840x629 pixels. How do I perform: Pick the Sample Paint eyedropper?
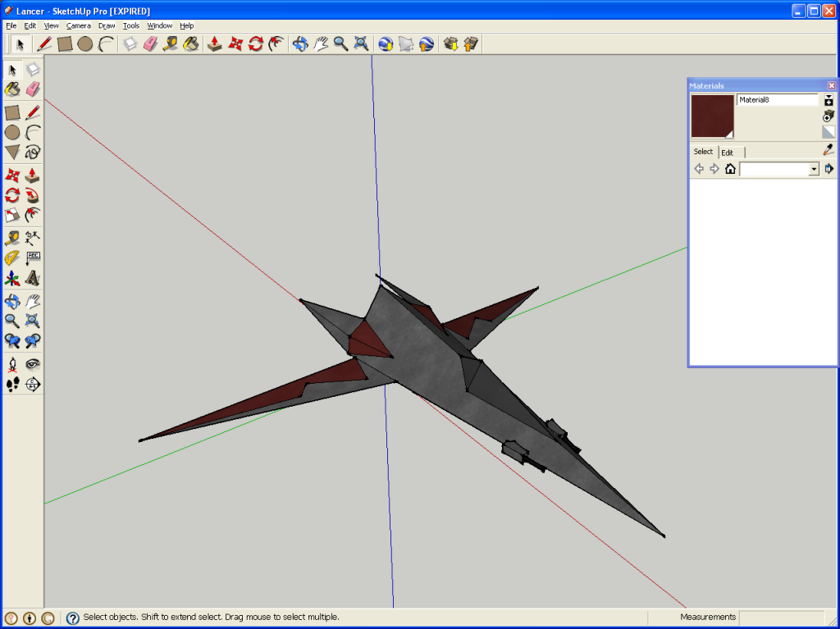tap(829, 150)
